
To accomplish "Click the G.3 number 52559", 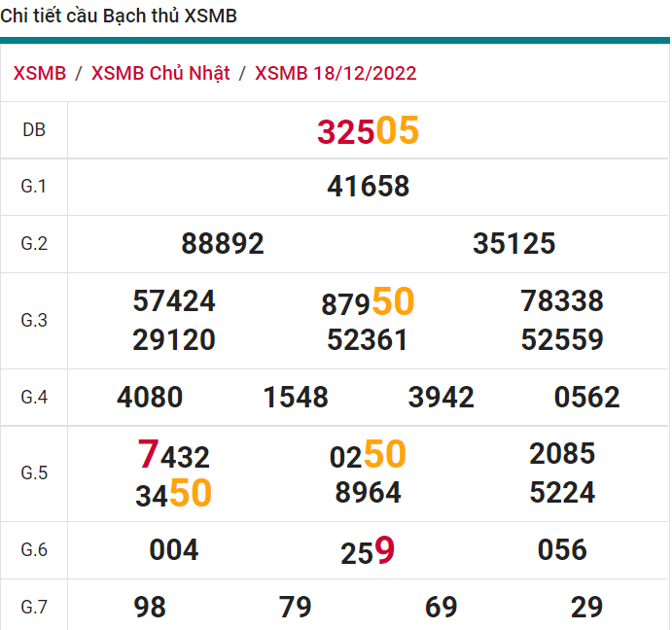I will pyautogui.click(x=562, y=340).
